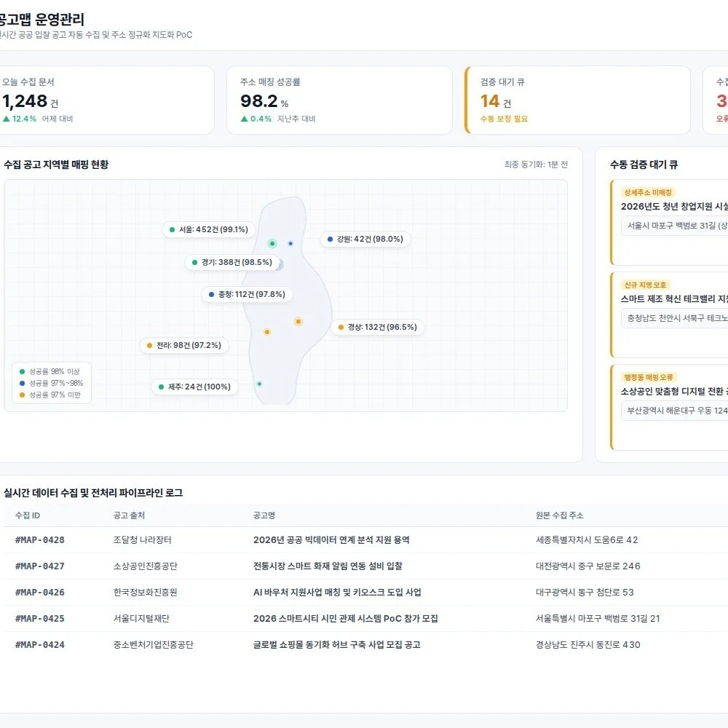Click the 수집 ID column header

[x=28, y=515]
